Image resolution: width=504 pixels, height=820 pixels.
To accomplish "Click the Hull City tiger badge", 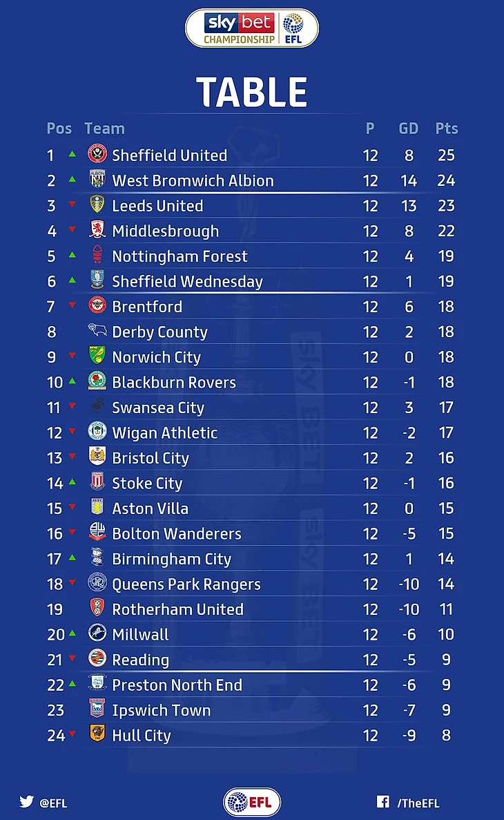I will pyautogui.click(x=97, y=733).
